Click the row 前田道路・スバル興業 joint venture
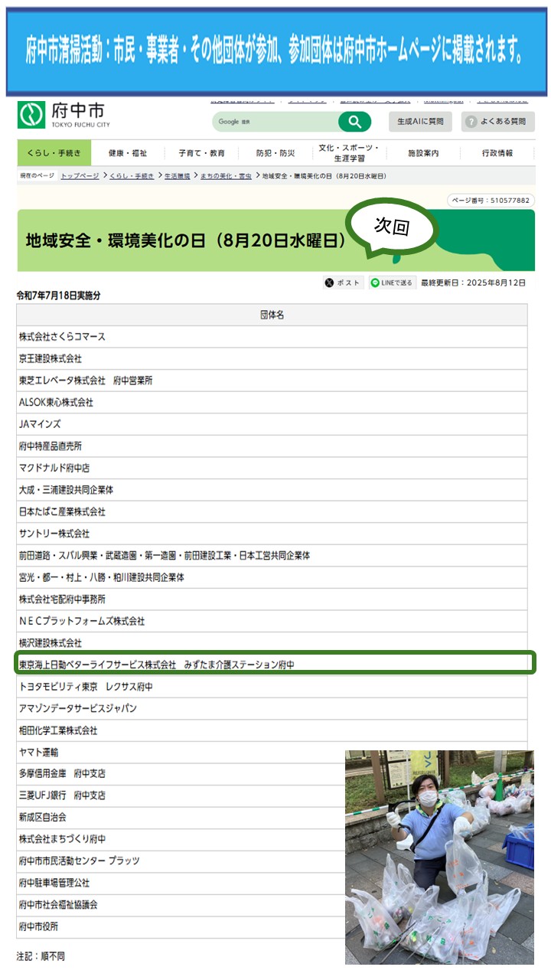551x980 pixels. click(272, 555)
